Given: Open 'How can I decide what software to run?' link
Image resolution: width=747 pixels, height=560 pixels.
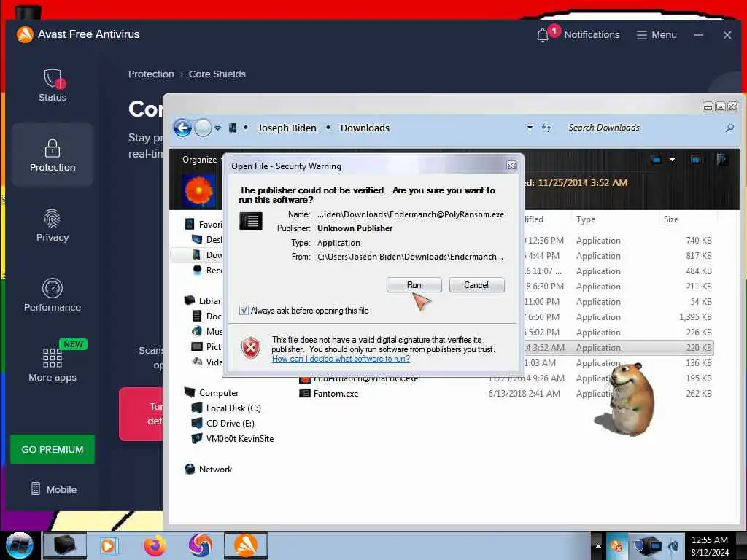Looking at the screenshot, I should pyautogui.click(x=341, y=359).
